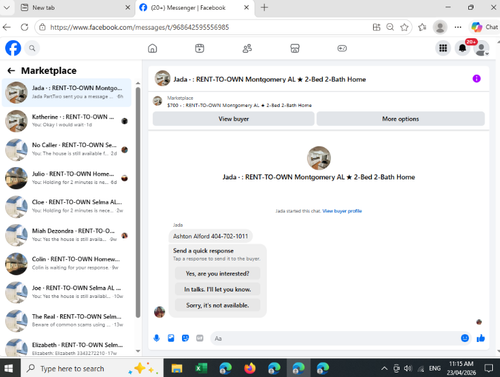Viewport: 500px width, 377px height.
Task: Click the conversation list scrollbar
Action: pyautogui.click(x=138, y=202)
